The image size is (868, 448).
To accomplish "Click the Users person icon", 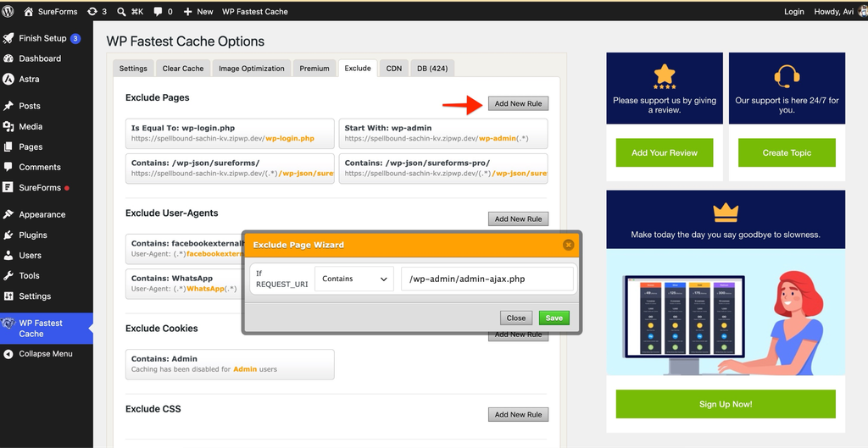I will (x=8, y=256).
